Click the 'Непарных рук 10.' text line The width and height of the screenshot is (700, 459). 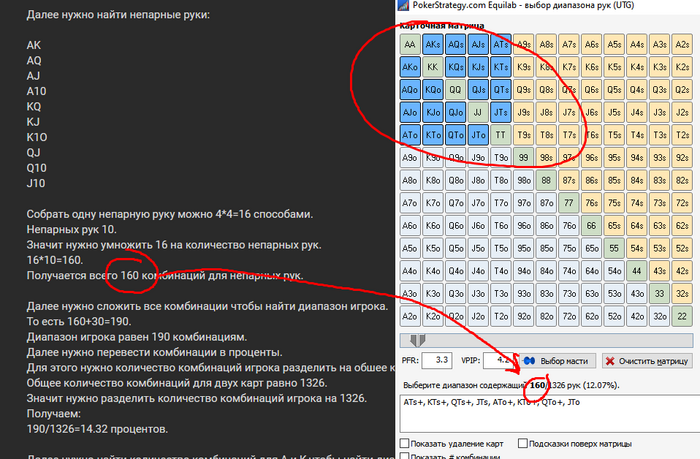pos(71,230)
